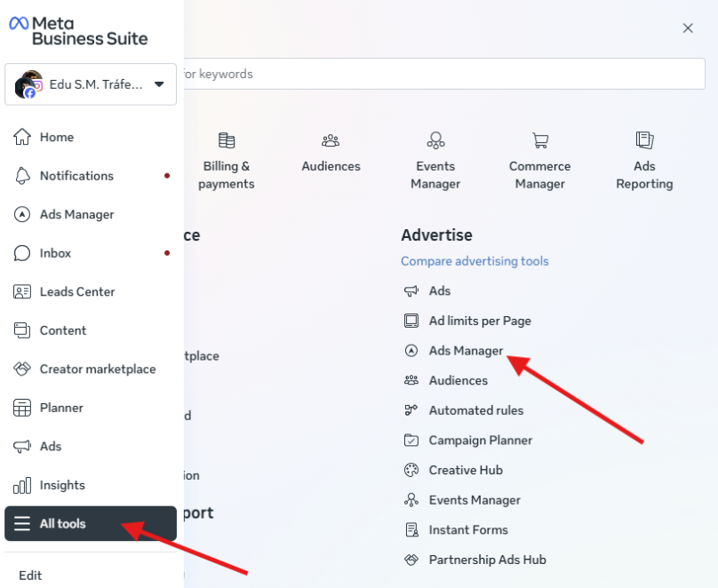Click the Insights bar chart icon
The height and width of the screenshot is (588, 718).
(x=23, y=485)
